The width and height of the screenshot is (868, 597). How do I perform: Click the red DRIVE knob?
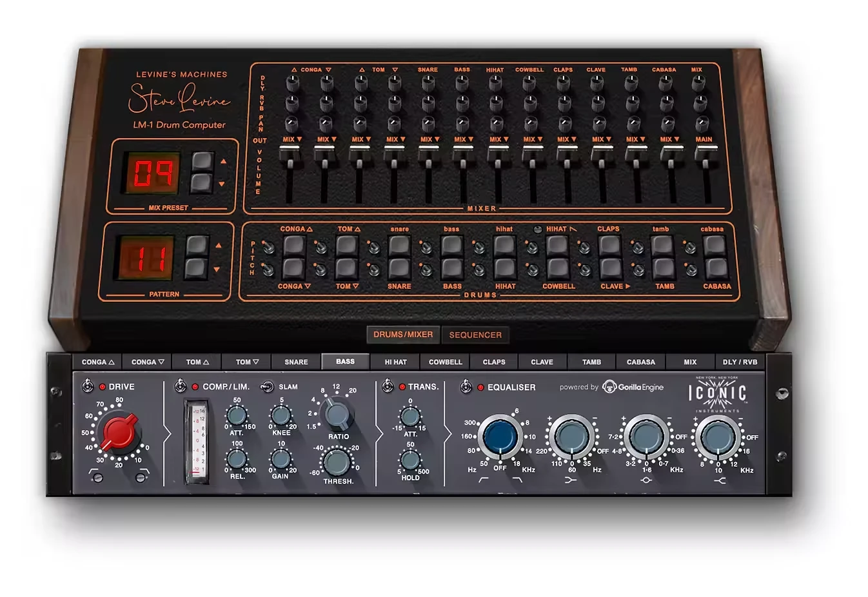(119, 432)
